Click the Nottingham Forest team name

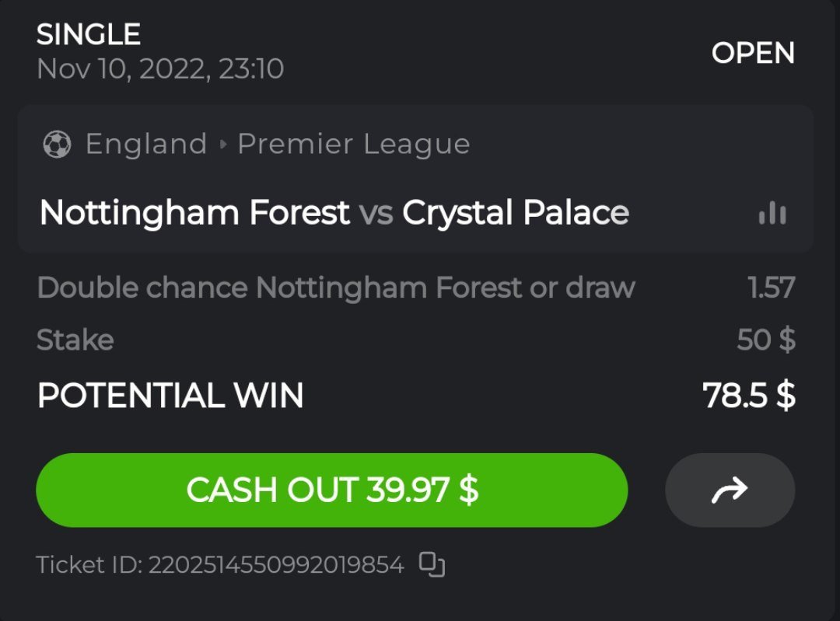coord(194,213)
